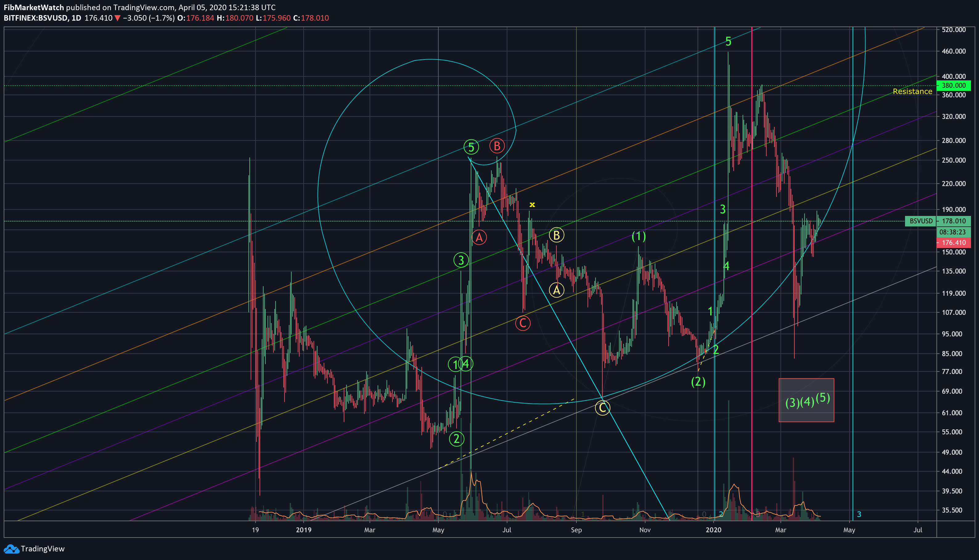Select the green (1) wave label in parentheses
Image resolution: width=979 pixels, height=560 pixels.
click(639, 236)
